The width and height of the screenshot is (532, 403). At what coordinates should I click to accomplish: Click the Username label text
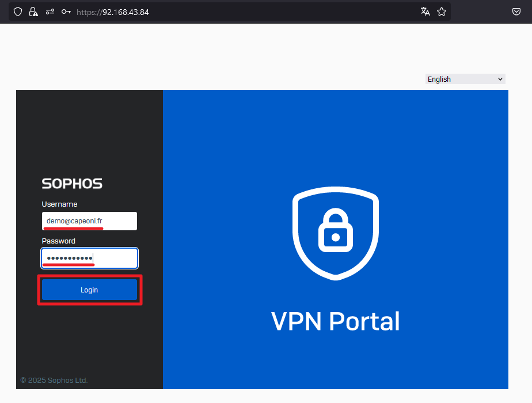pos(59,204)
